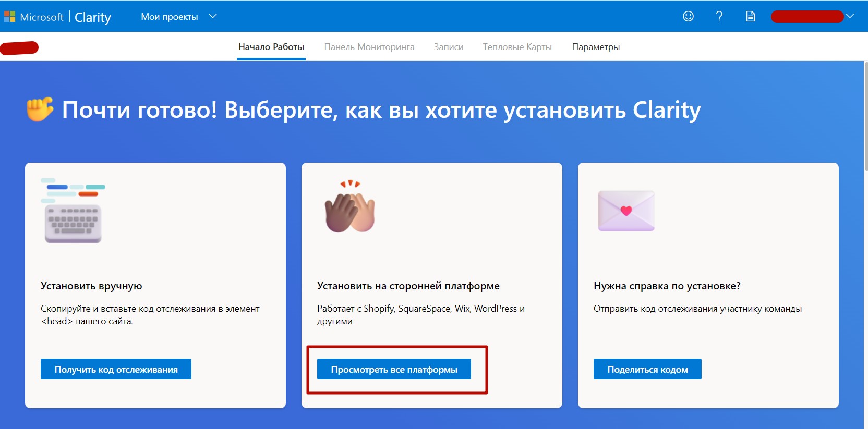Open the question mark help icon

pos(719,16)
